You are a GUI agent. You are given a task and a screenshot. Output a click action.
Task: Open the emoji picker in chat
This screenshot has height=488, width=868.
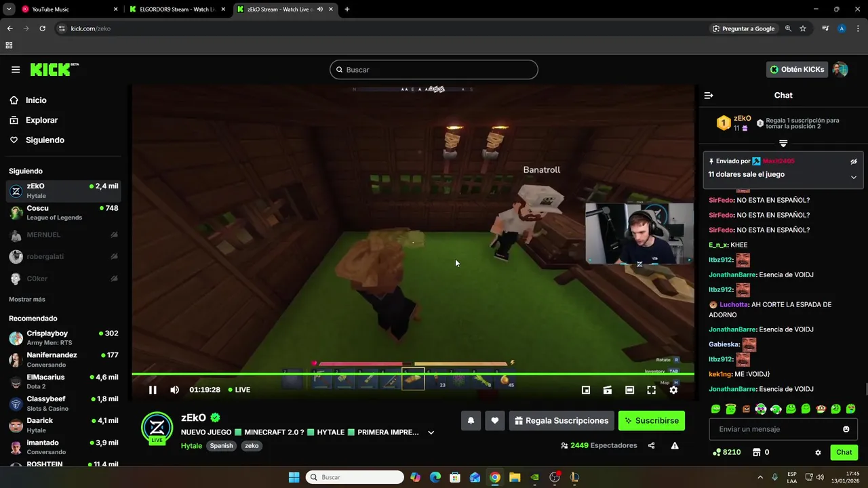click(846, 429)
